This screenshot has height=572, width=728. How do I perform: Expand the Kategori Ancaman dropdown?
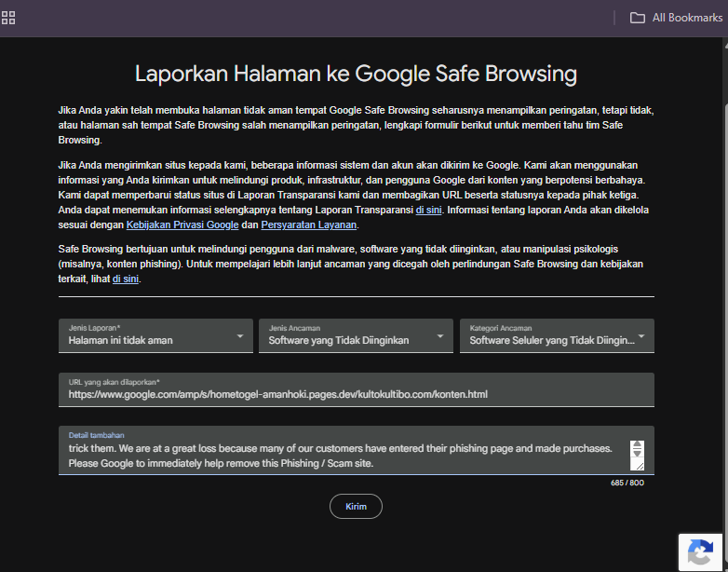point(557,335)
